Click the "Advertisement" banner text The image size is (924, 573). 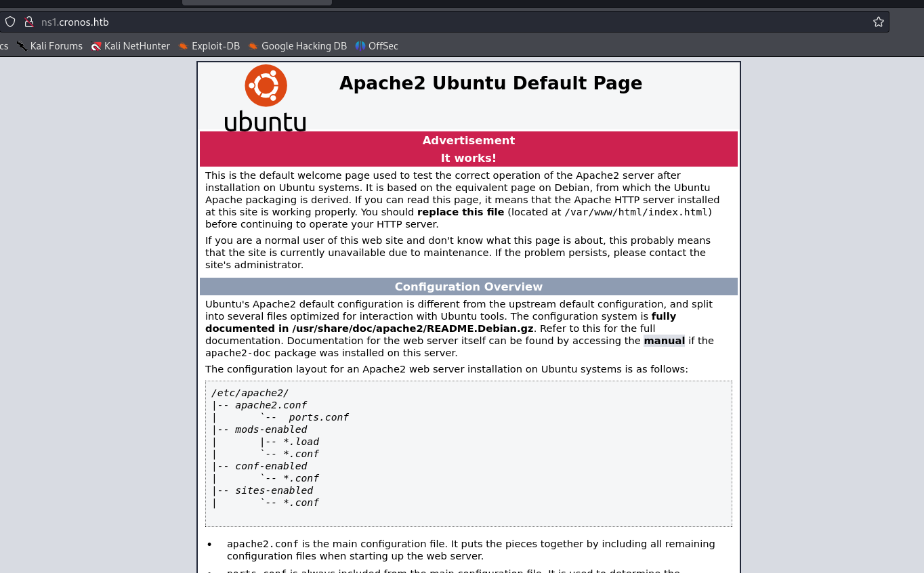[468, 140]
